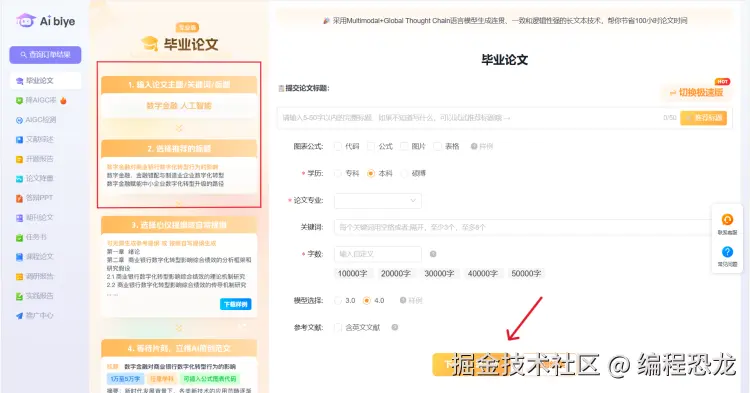This screenshot has width=751, height=393.
Task: Click the '任意学科' tag
Action: click(x=161, y=379)
